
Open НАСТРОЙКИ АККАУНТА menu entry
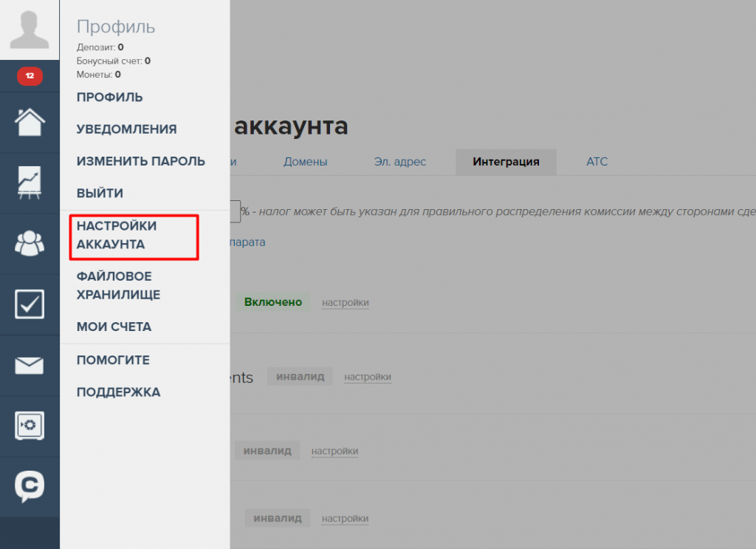coord(117,235)
